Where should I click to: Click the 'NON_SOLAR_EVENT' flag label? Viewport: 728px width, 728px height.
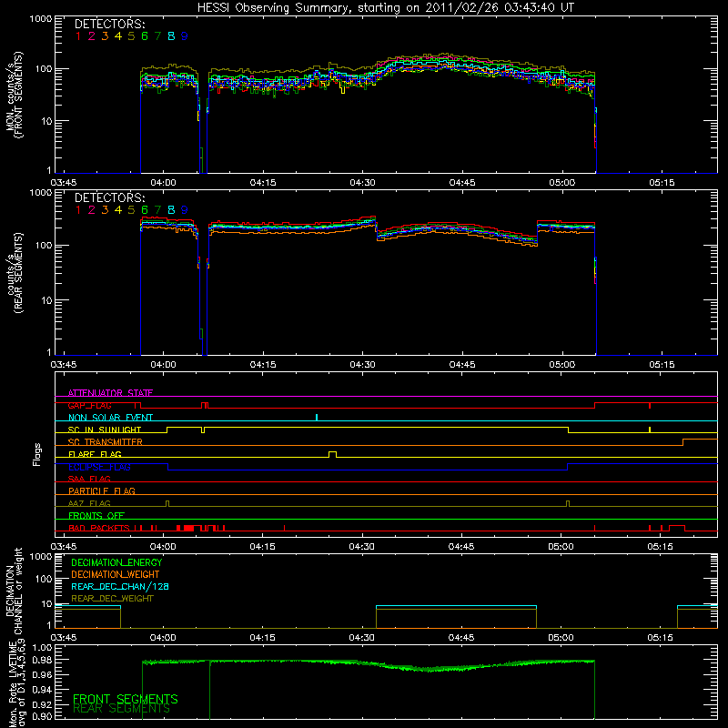110,418
